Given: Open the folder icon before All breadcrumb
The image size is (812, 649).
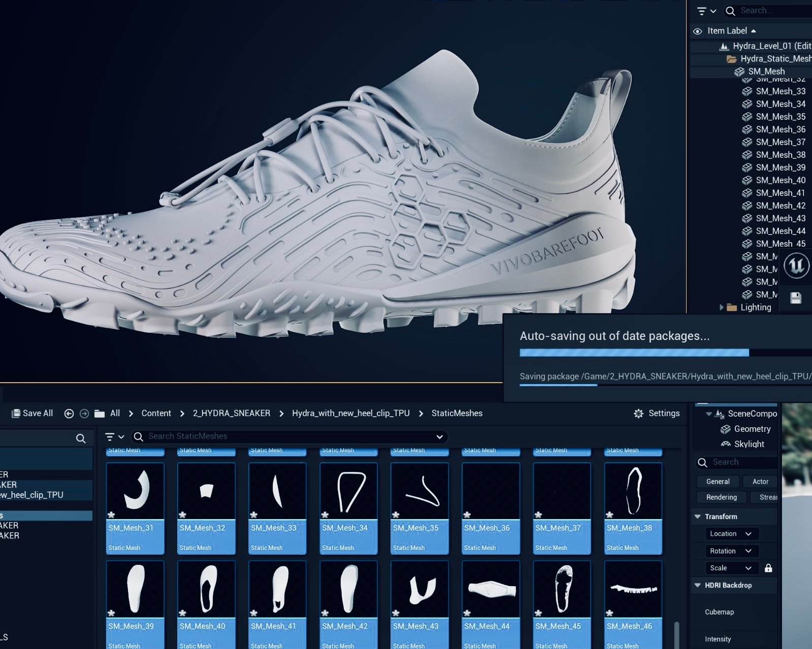Looking at the screenshot, I should (100, 414).
